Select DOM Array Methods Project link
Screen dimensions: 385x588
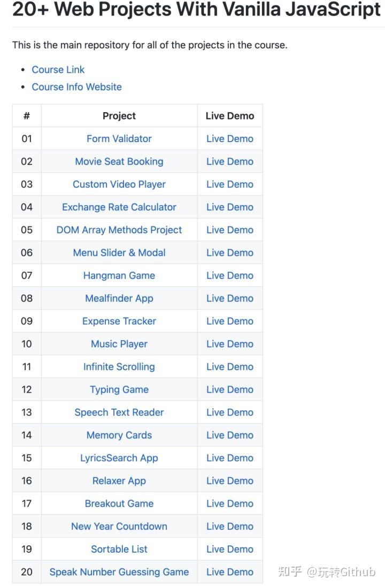(119, 230)
